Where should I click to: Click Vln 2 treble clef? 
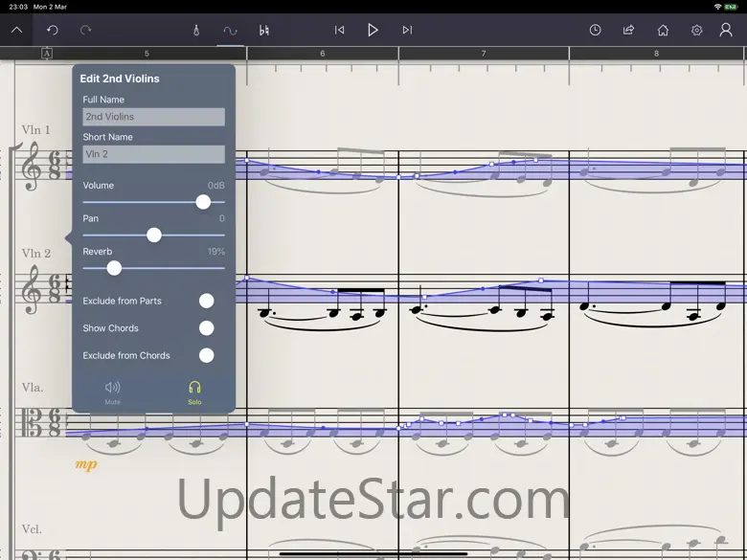[32, 288]
